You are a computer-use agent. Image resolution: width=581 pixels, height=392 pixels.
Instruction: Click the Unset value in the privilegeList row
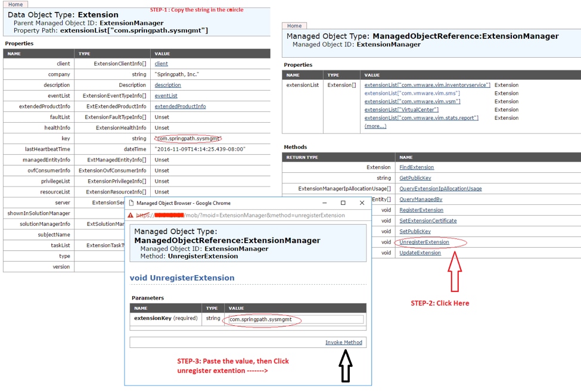162,181
